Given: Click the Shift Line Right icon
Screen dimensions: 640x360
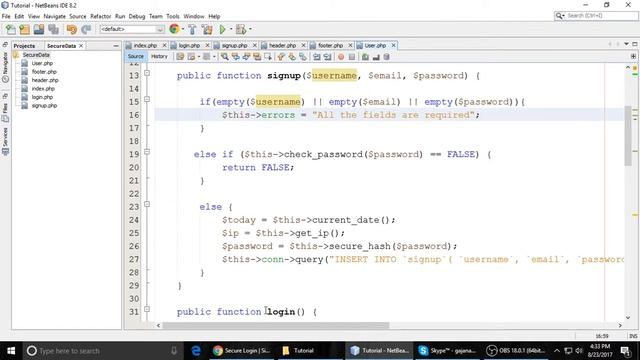Looking at the screenshot, I should (327, 57).
